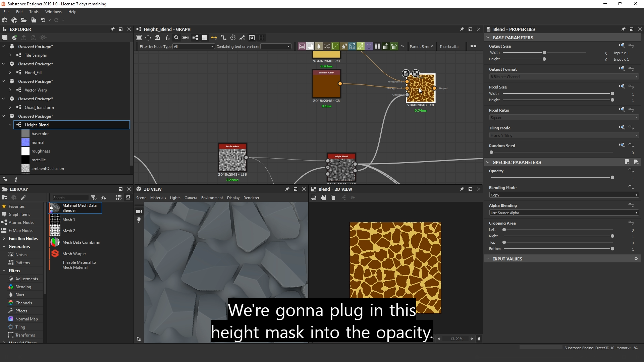Select the Blurs filter category
This screenshot has height=362, width=644.
(x=20, y=295)
